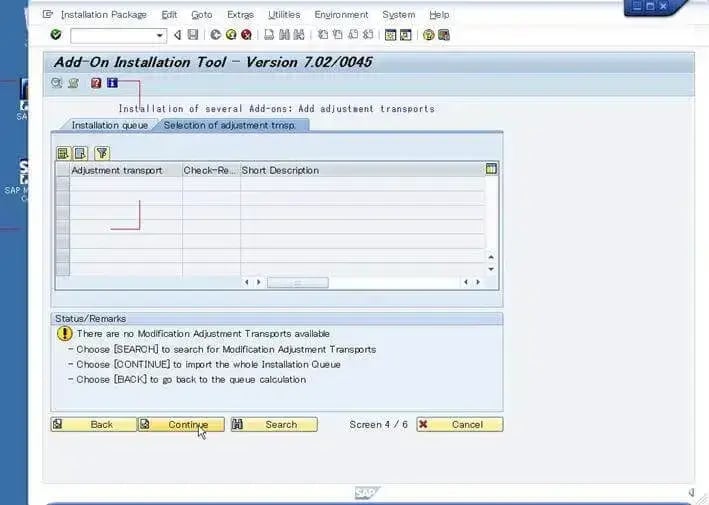Go to First Page icon
Screen dimensions: 709x505
(323, 35)
